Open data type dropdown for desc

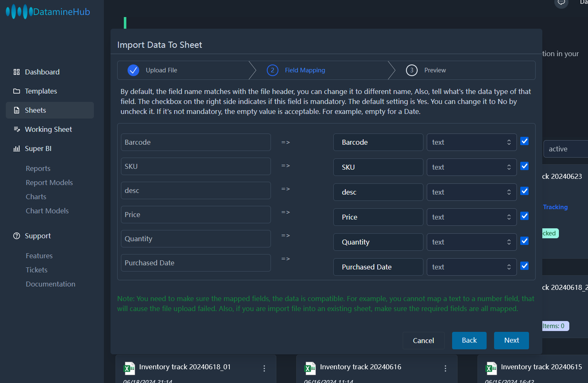point(472,192)
